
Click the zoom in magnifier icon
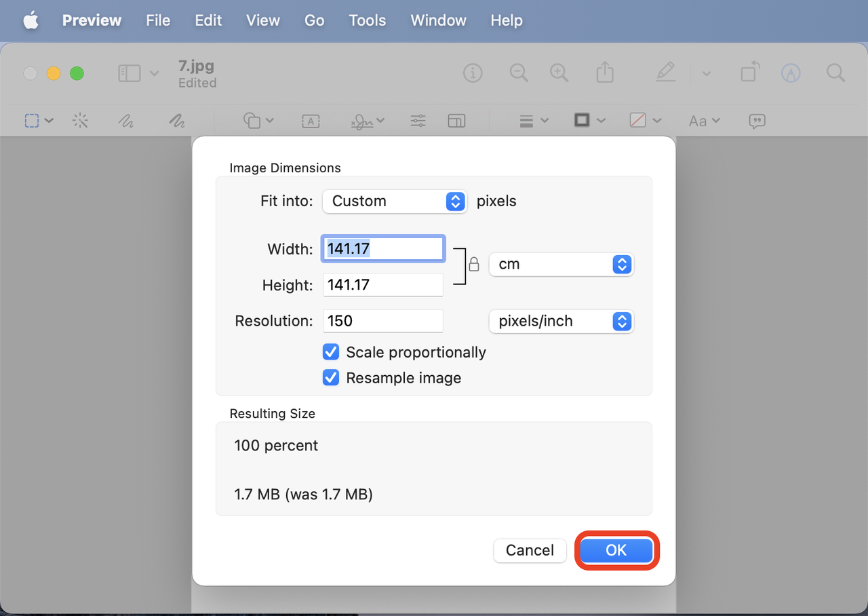coord(559,73)
